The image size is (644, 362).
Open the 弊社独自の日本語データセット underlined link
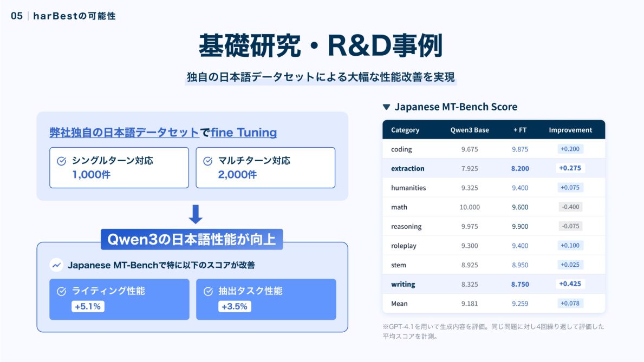[124, 133]
